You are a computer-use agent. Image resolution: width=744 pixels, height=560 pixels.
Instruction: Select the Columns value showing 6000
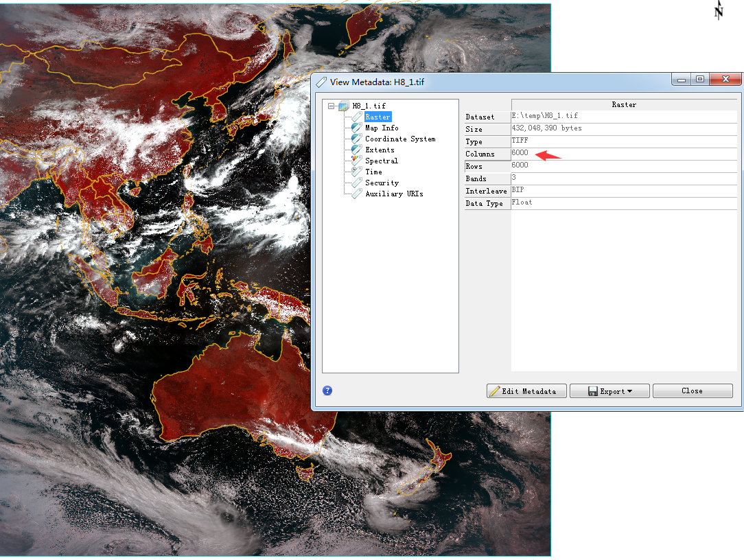520,152
